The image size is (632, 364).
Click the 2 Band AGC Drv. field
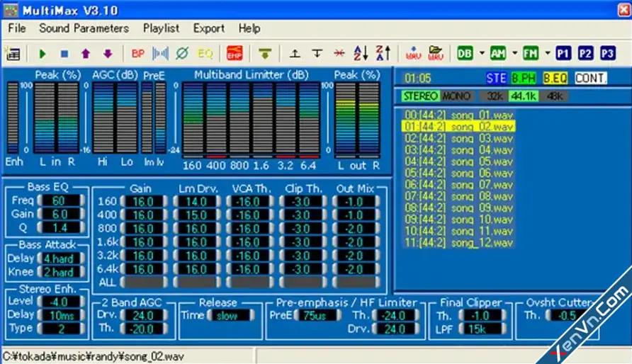coord(144,316)
